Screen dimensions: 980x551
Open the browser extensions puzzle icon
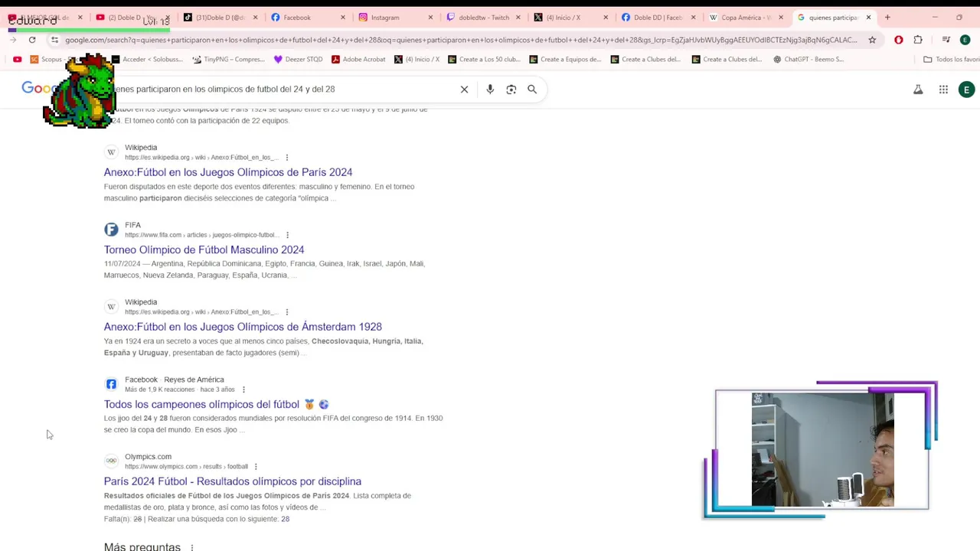pos(918,40)
